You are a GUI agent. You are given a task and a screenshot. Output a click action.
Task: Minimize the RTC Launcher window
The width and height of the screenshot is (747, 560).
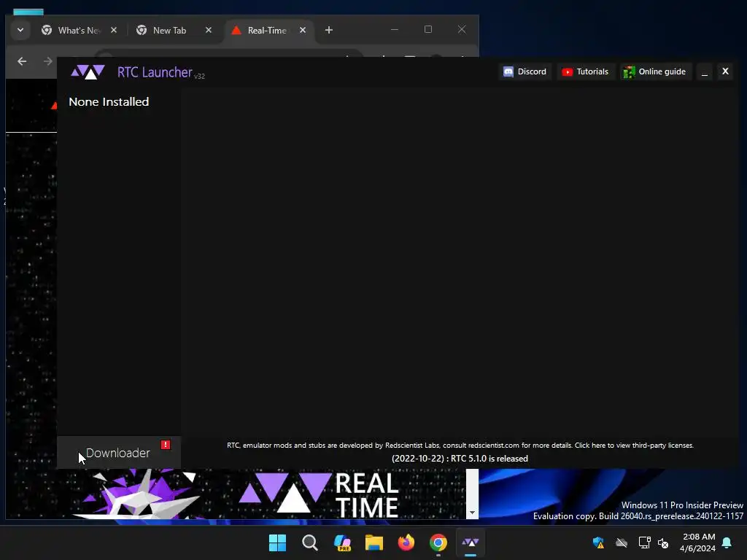pos(705,71)
